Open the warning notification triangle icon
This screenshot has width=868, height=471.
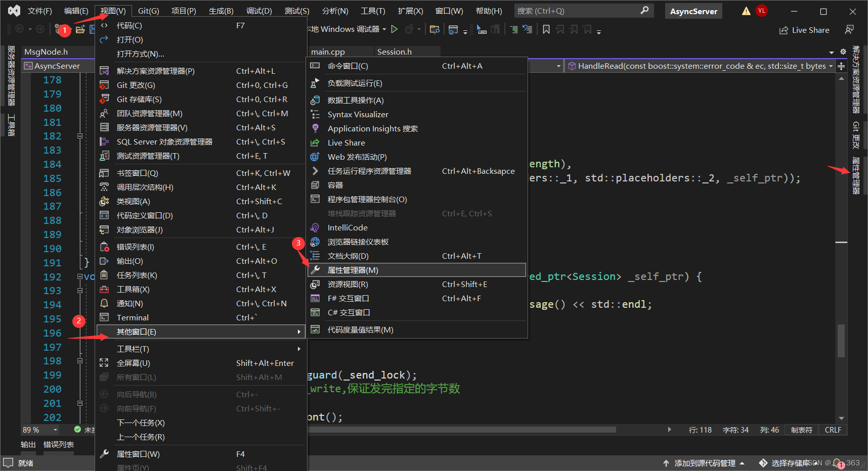746,11
